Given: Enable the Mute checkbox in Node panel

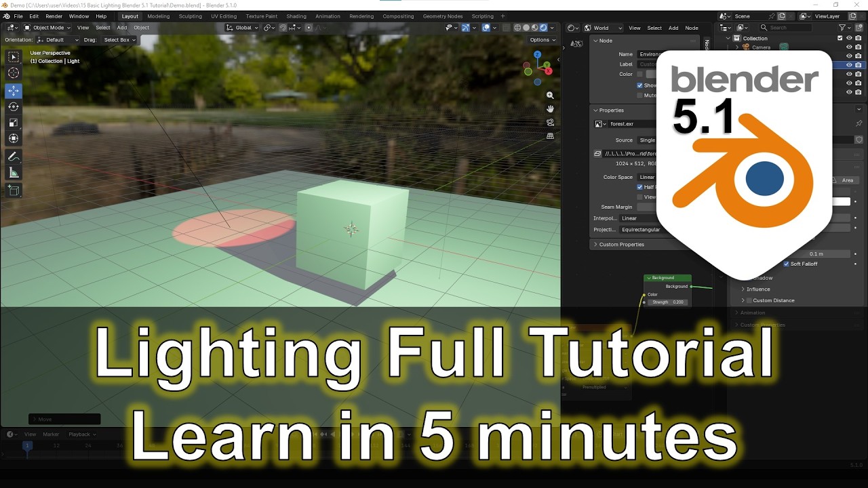Looking at the screenshot, I should (639, 96).
